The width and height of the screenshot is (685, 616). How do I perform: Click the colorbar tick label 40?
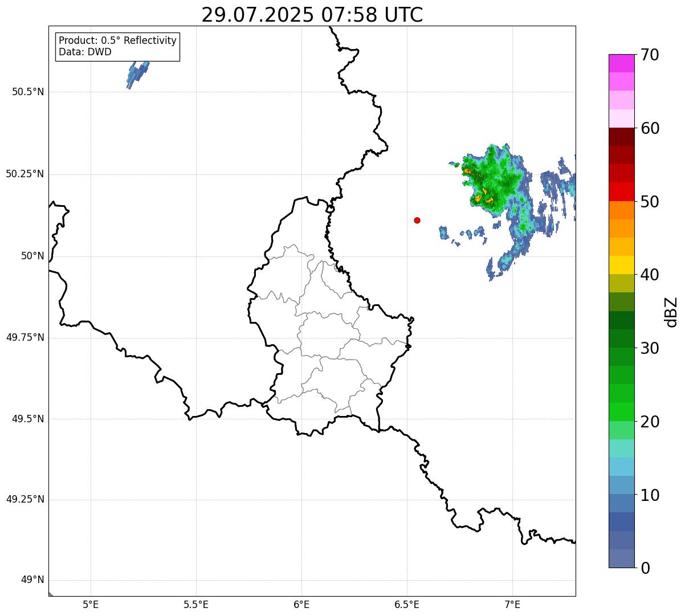(650, 275)
